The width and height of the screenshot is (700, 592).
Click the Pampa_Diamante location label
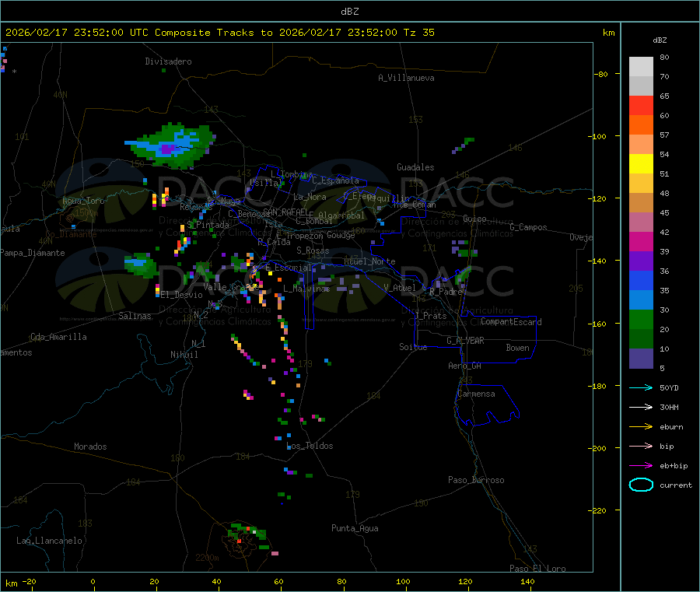click(x=33, y=253)
